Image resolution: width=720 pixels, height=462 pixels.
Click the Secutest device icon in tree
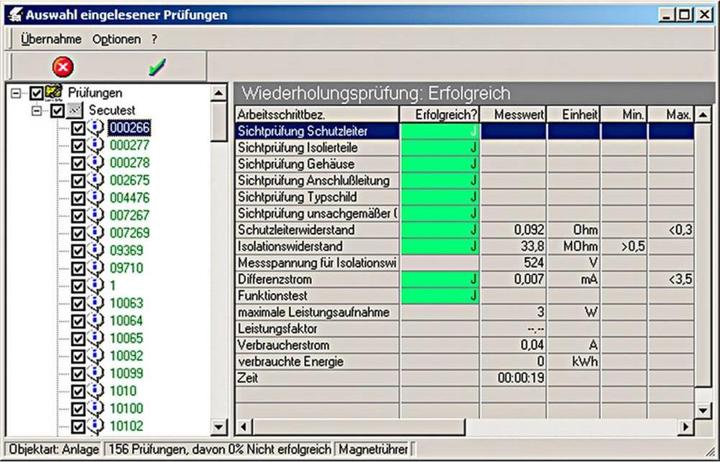(75, 110)
